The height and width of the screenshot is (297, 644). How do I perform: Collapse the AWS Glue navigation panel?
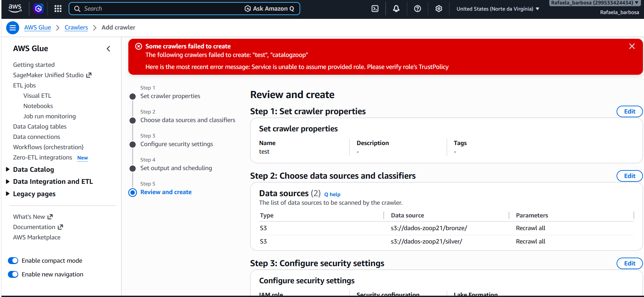pyautogui.click(x=108, y=49)
